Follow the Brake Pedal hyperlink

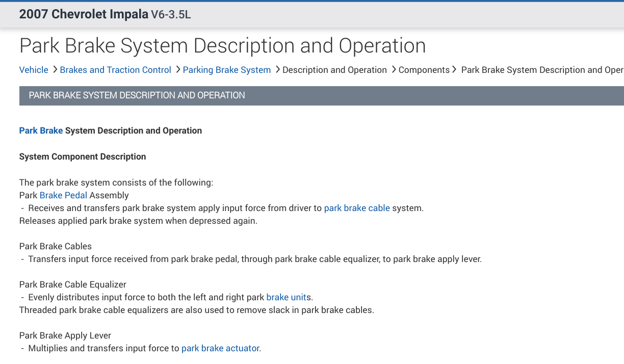tap(63, 195)
